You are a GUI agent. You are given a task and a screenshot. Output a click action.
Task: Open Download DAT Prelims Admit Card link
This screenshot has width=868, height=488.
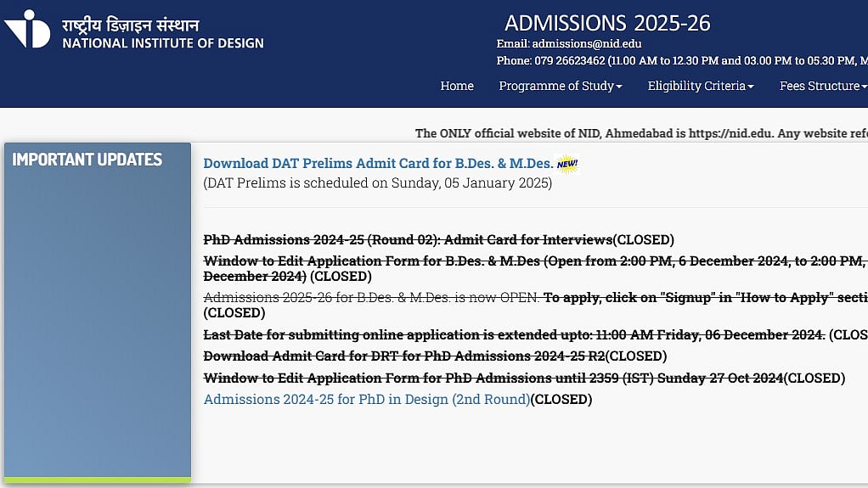pyautogui.click(x=378, y=164)
